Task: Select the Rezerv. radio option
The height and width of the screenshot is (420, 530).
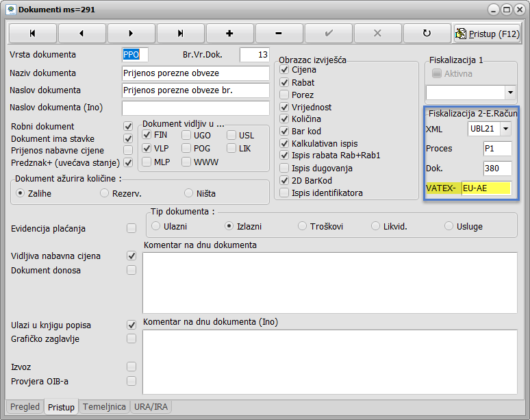Action: tap(105, 193)
